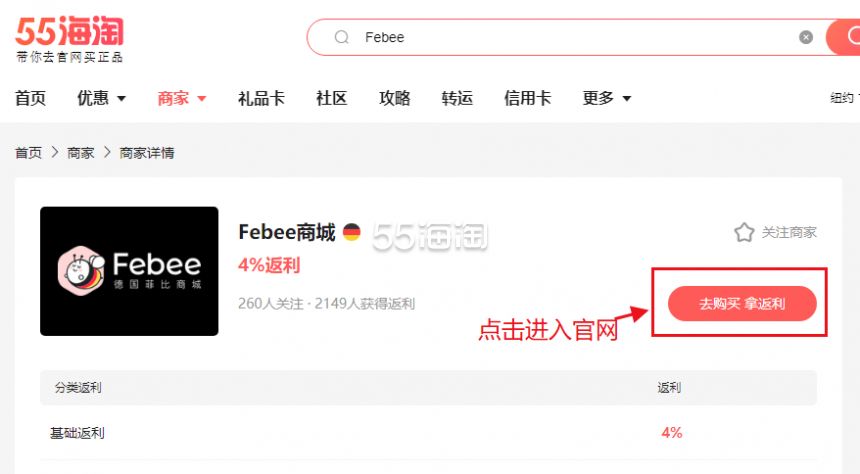Expand the 优惠 dropdown arrow
This screenshot has width=860, height=474.
coord(122,99)
